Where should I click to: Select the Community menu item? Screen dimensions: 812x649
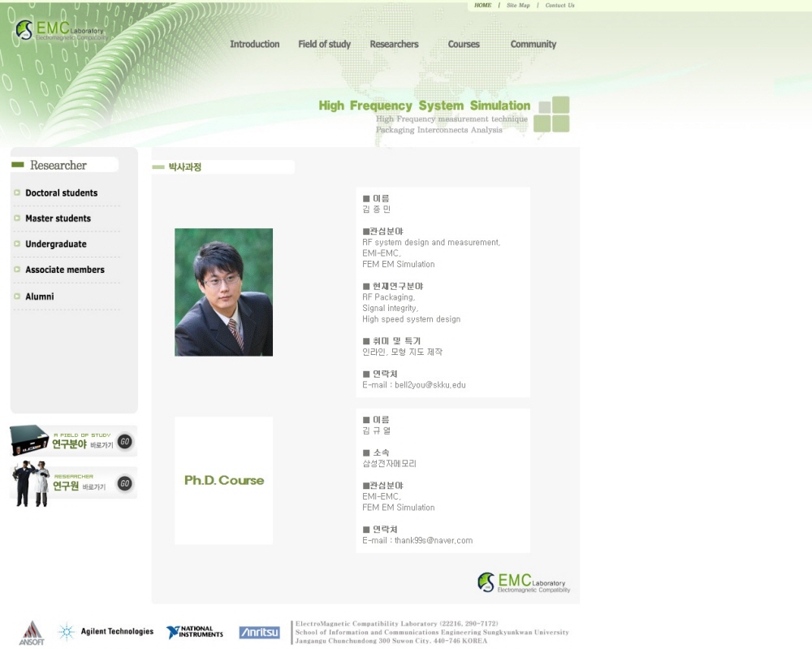533,45
